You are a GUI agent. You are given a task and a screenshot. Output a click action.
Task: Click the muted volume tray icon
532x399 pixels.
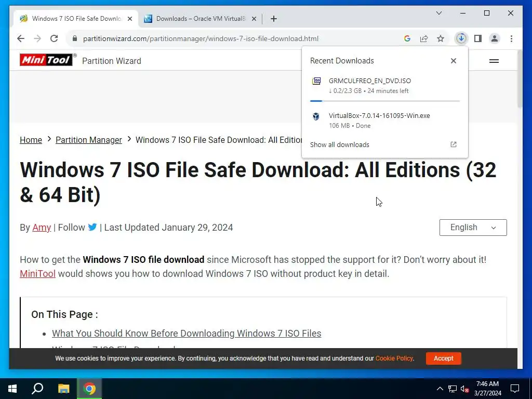point(465,389)
